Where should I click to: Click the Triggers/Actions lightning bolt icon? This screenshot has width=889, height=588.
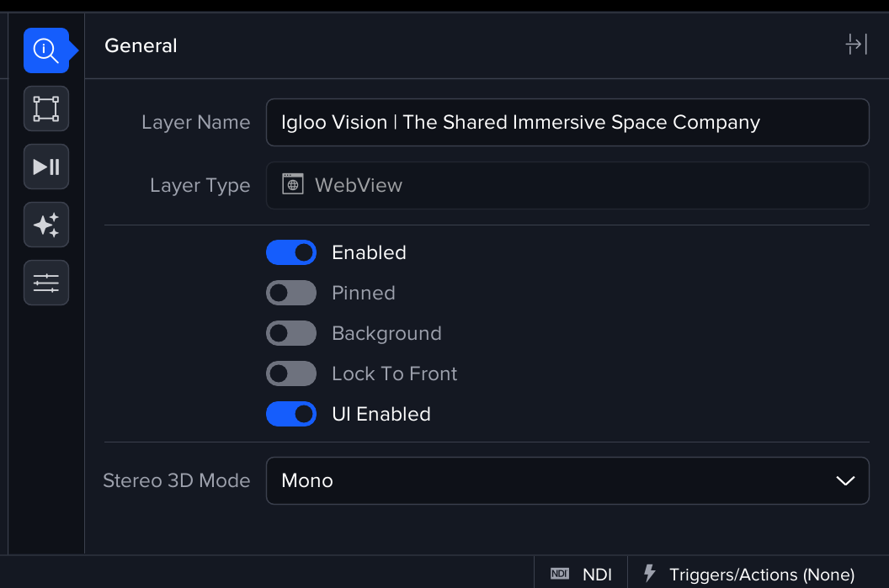tap(649, 574)
